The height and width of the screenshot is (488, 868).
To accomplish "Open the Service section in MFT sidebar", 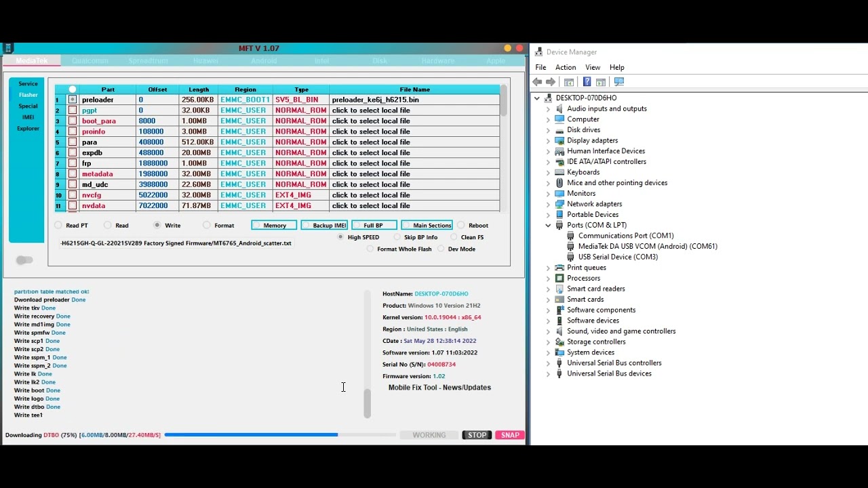I will coord(28,84).
